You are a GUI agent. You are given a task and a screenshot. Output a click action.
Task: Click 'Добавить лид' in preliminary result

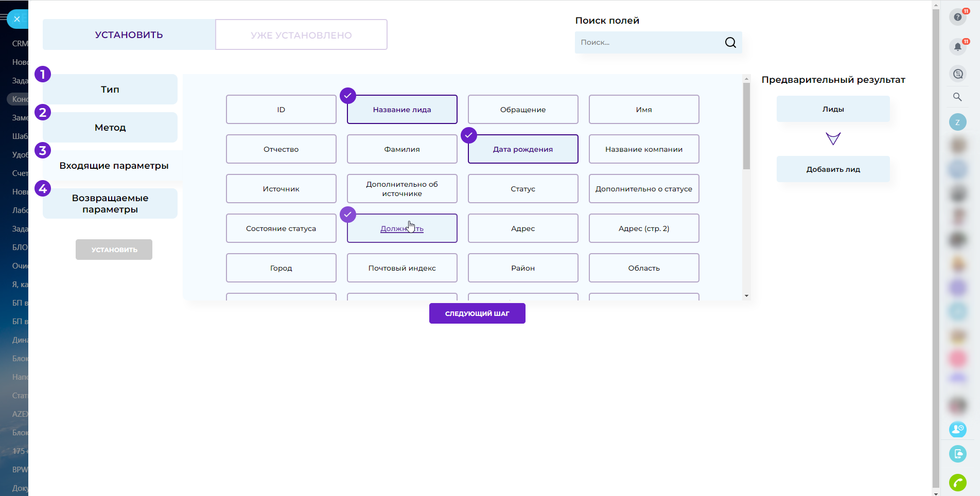coord(833,169)
